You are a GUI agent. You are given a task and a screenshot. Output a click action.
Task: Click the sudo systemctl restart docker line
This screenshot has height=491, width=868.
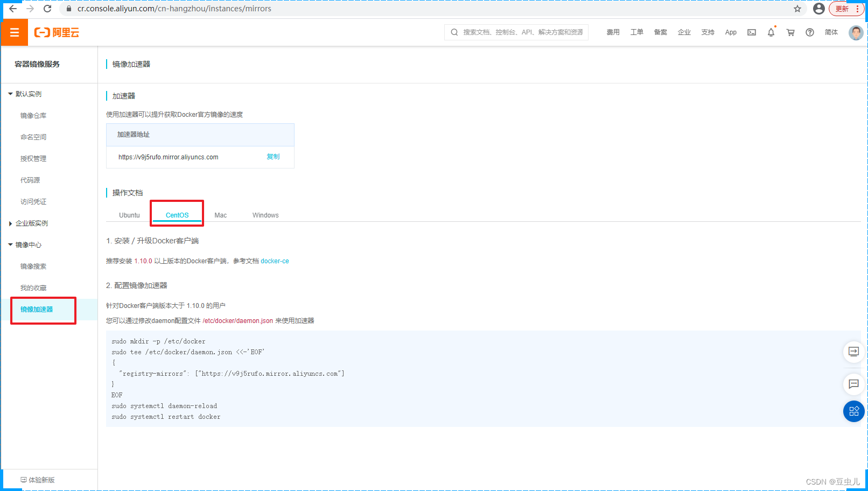(x=166, y=417)
